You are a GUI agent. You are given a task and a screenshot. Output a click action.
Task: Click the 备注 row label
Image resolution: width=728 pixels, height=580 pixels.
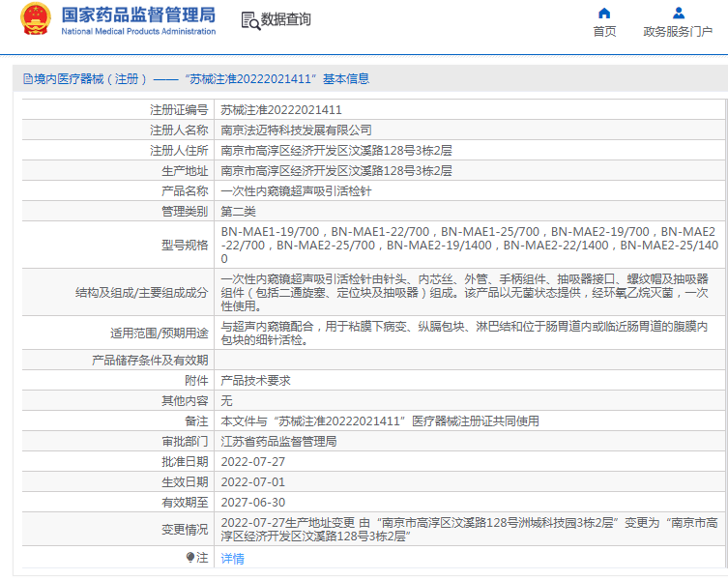tap(196, 421)
